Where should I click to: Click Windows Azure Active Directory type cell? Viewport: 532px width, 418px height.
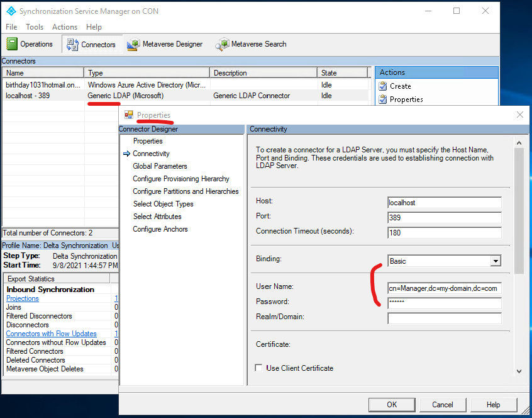[x=147, y=85]
